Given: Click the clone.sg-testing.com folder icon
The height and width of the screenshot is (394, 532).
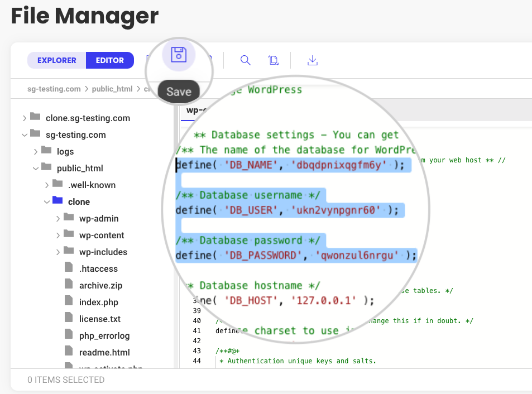Looking at the screenshot, I should [35, 117].
